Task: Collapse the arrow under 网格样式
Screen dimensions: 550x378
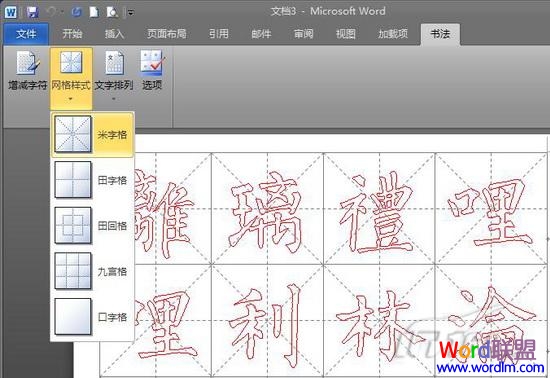Action: coord(71,99)
